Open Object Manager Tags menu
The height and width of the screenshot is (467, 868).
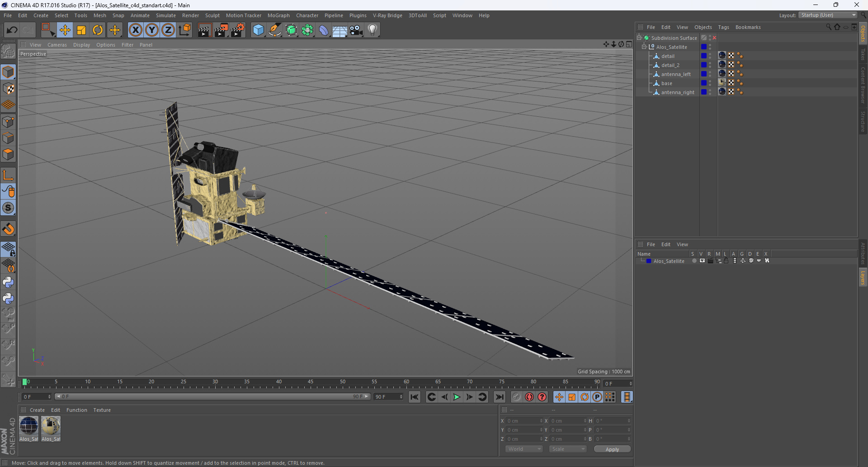(x=723, y=27)
